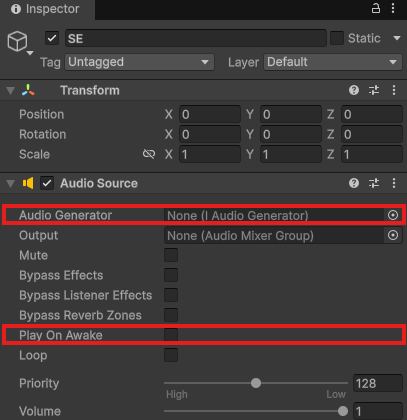Check the Play On Awake checkbox

point(171,335)
